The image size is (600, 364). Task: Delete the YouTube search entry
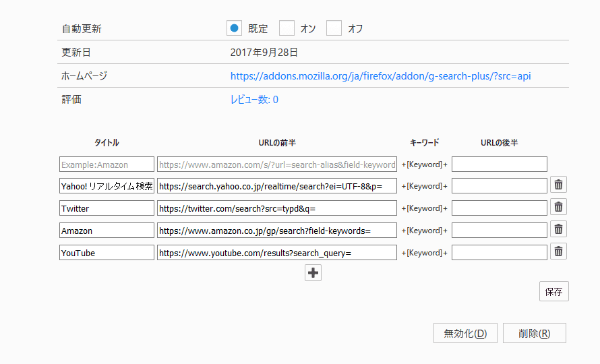point(558,251)
